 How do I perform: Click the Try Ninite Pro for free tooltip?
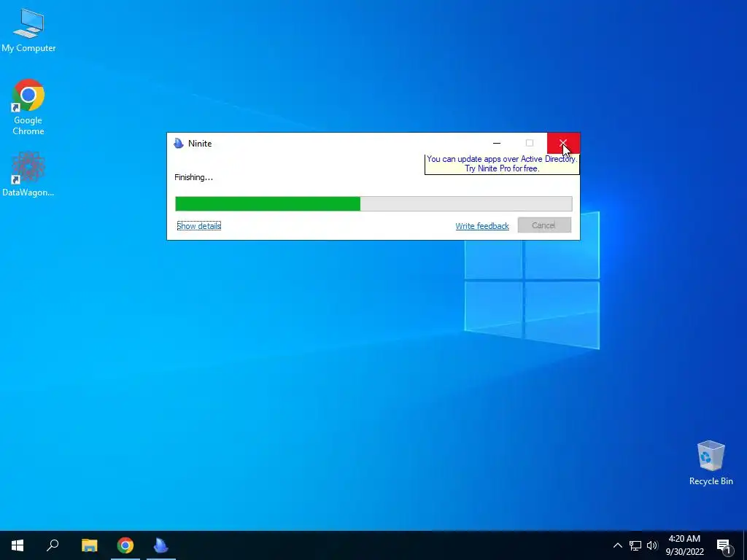point(502,164)
